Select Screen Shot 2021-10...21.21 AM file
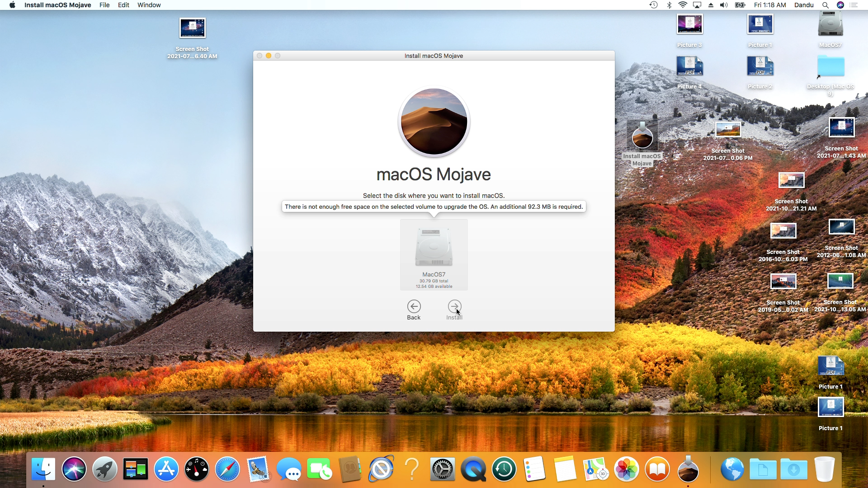The image size is (868, 488). coord(792,180)
